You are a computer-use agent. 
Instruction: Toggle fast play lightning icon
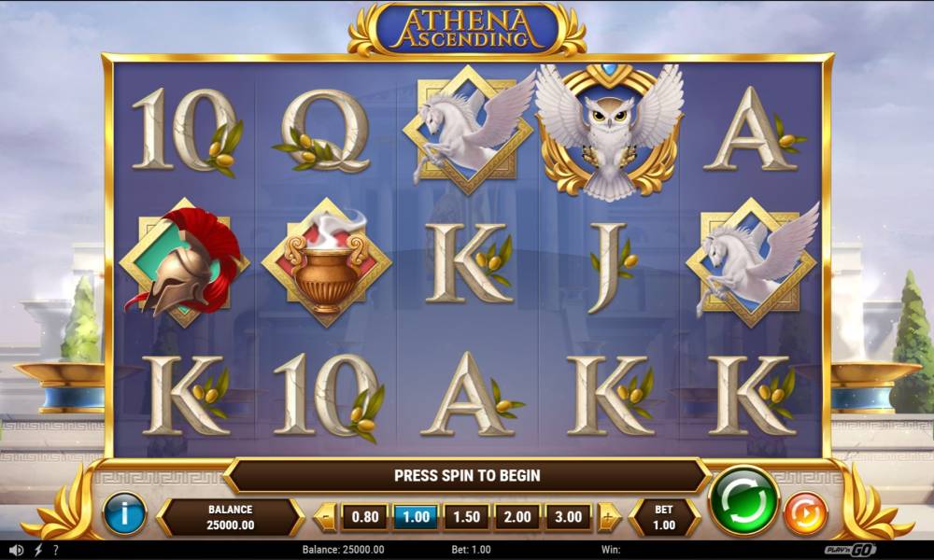click(38, 550)
